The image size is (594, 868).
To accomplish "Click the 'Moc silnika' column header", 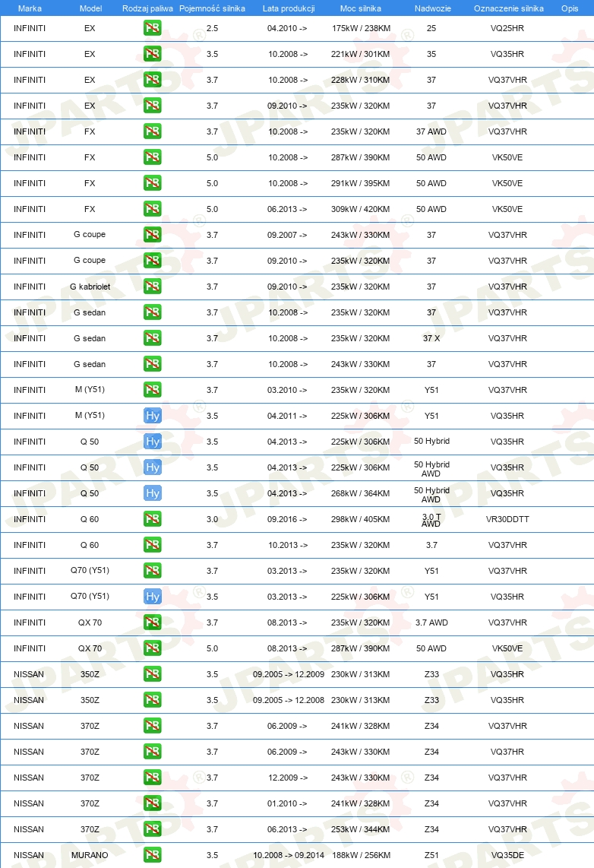I will [361, 8].
